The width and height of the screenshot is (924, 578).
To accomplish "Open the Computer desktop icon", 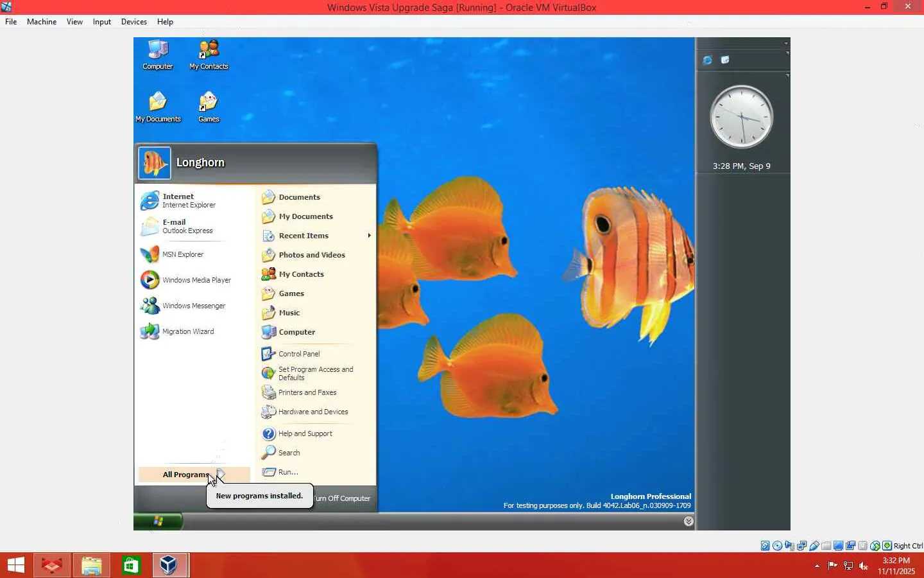I will pyautogui.click(x=158, y=55).
